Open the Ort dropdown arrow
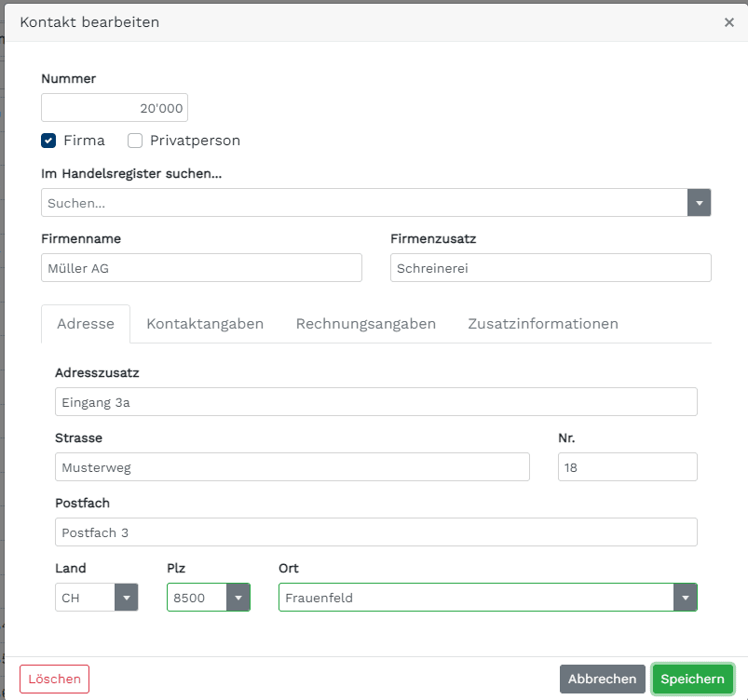 point(685,597)
